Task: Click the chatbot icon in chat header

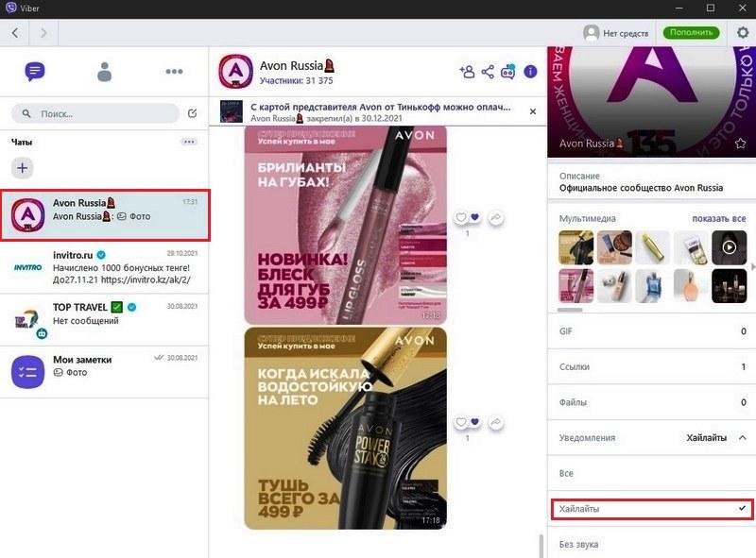Action: point(508,72)
